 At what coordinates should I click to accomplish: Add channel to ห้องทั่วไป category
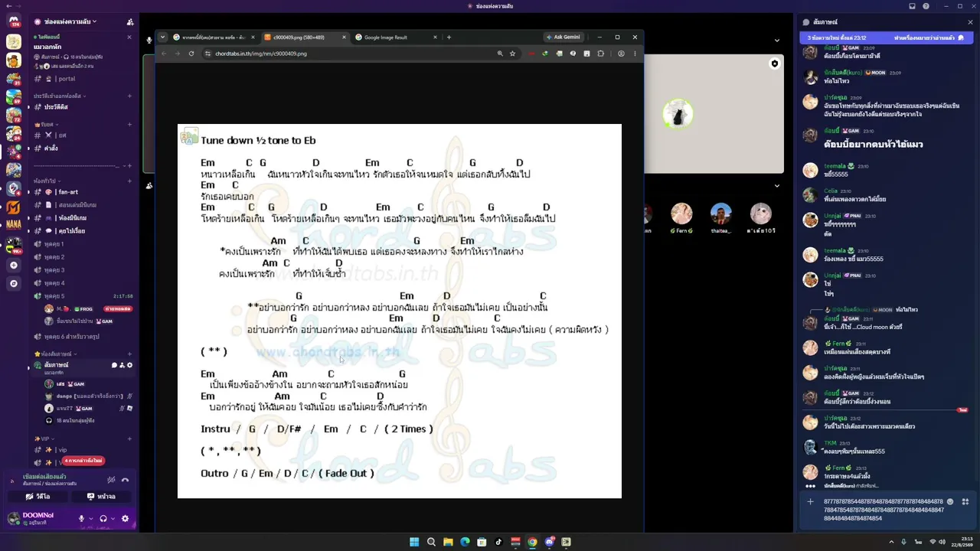pyautogui.click(x=129, y=181)
